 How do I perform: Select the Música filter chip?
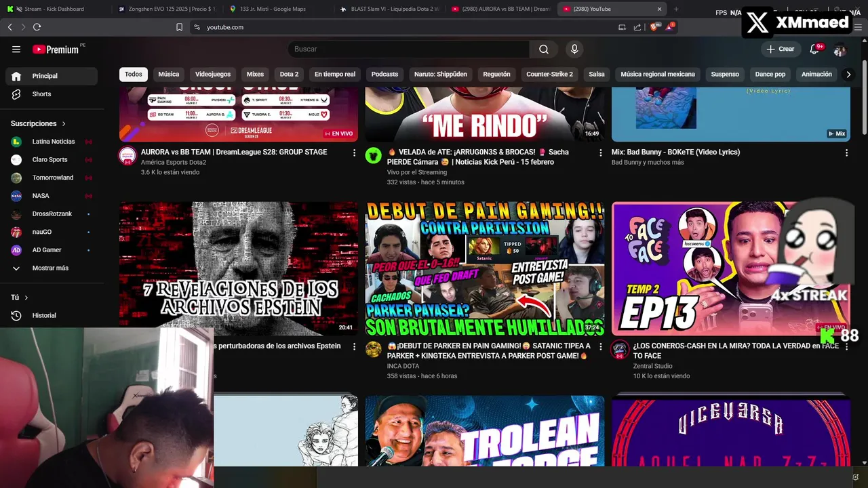pyautogui.click(x=169, y=74)
